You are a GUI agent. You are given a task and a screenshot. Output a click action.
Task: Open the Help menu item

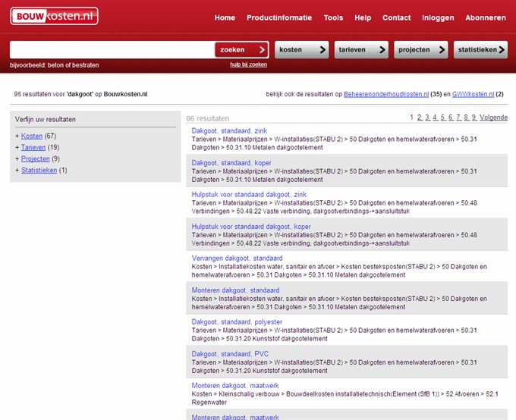pos(363,17)
